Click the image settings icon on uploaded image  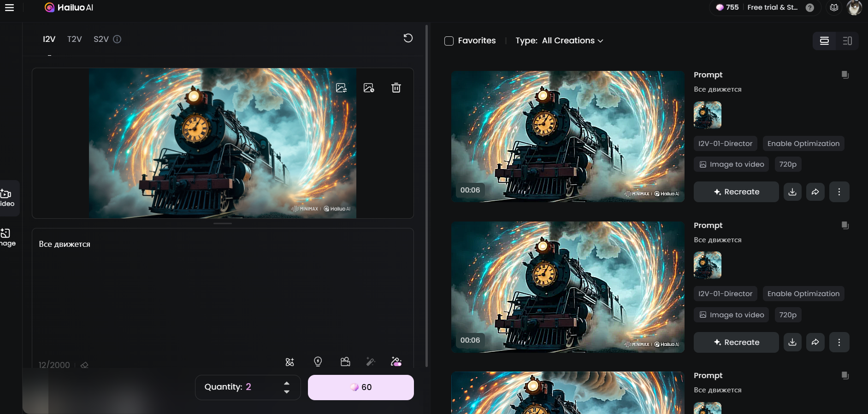tap(369, 87)
